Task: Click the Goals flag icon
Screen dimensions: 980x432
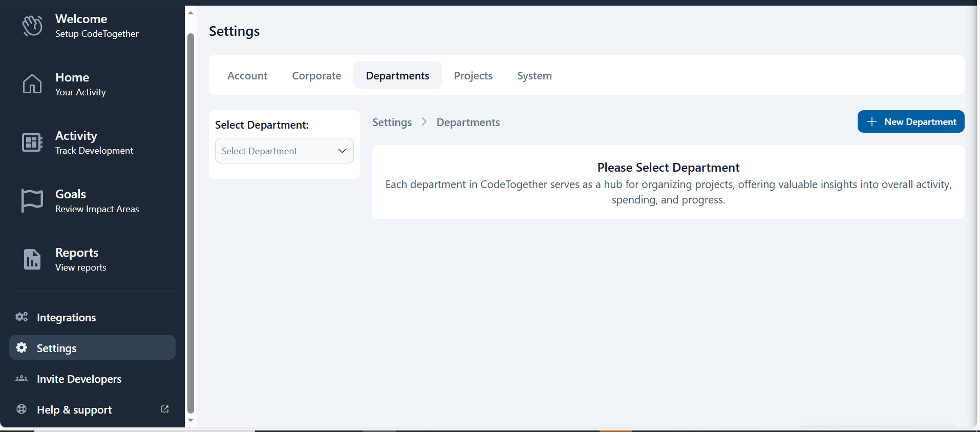Action: [x=32, y=200]
